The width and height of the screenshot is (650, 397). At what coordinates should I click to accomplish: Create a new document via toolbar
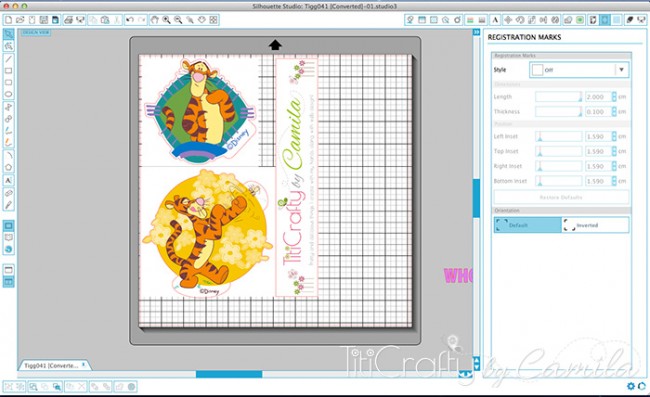pyautogui.click(x=8, y=20)
